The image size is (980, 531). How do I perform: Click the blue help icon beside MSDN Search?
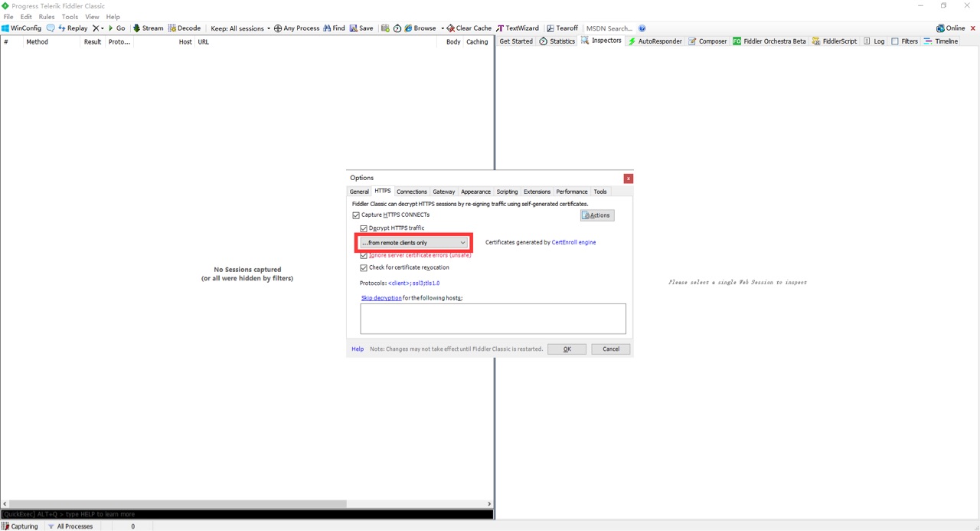tap(642, 28)
